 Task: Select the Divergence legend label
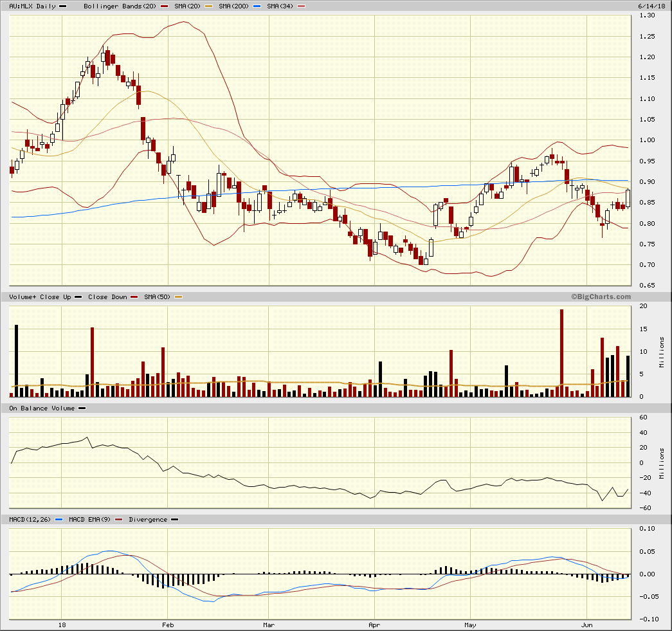[x=148, y=520]
